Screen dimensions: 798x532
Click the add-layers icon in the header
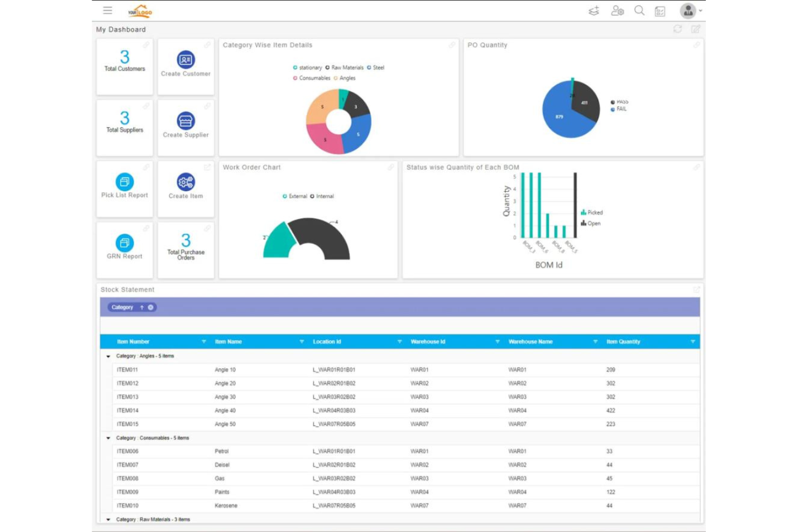[x=594, y=10]
